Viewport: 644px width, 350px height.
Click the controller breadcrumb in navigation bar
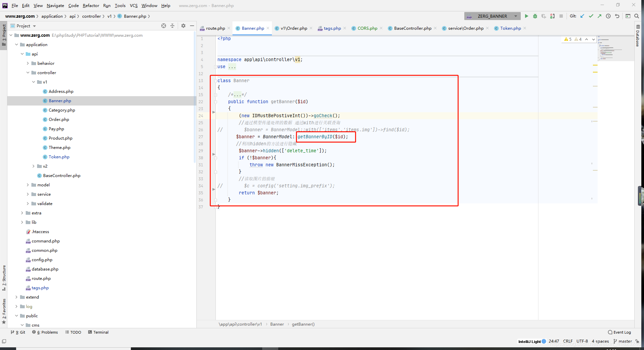coord(92,16)
